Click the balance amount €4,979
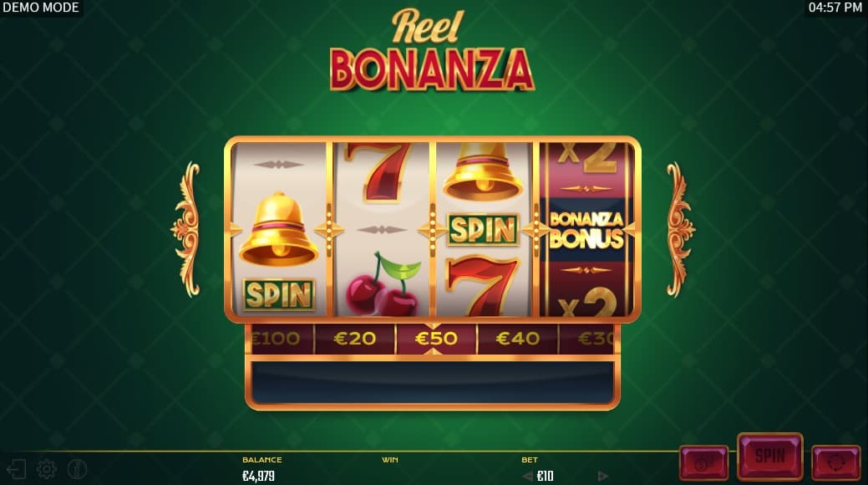The height and width of the screenshot is (485, 868). (258, 476)
